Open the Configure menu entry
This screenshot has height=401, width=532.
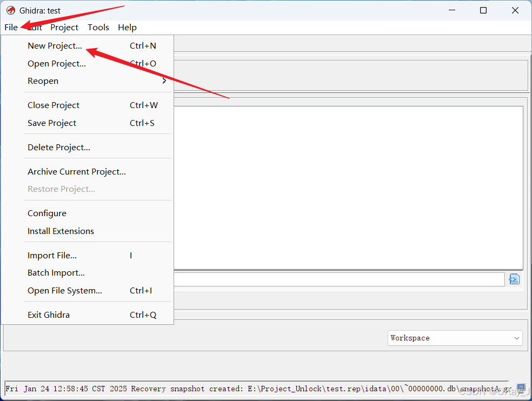point(88,213)
